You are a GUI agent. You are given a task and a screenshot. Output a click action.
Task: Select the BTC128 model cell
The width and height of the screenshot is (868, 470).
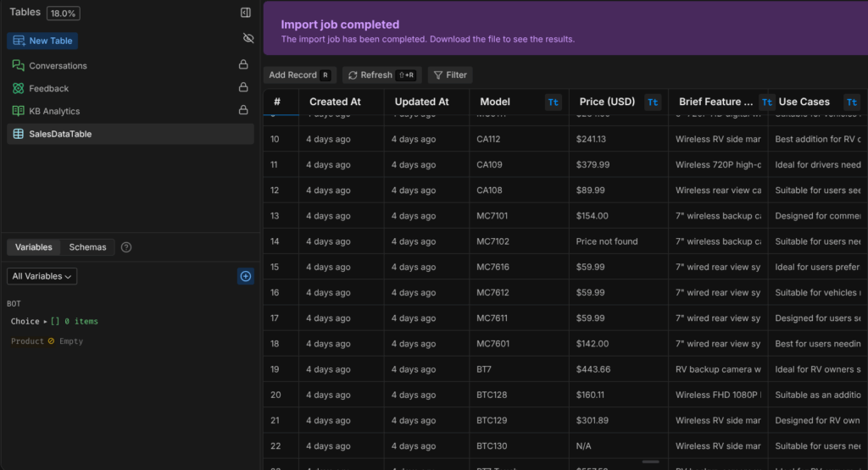(x=520, y=395)
